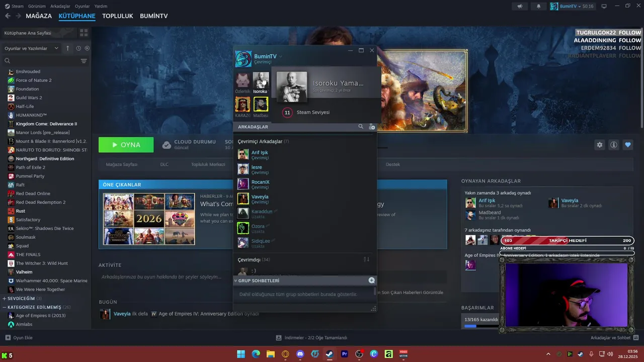This screenshot has width=644, height=362.
Task: Click the achievements progress bar
Action: [482, 326]
